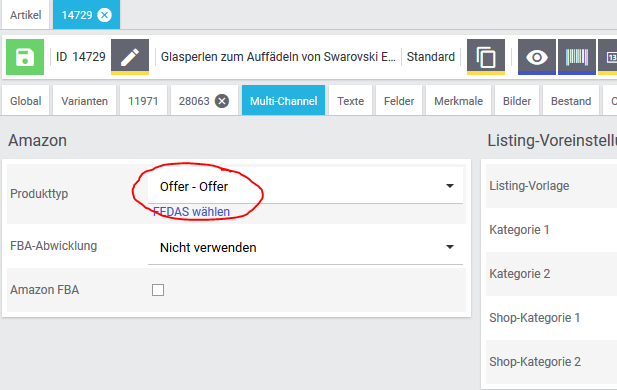Switch to the Texte tab

(x=350, y=101)
